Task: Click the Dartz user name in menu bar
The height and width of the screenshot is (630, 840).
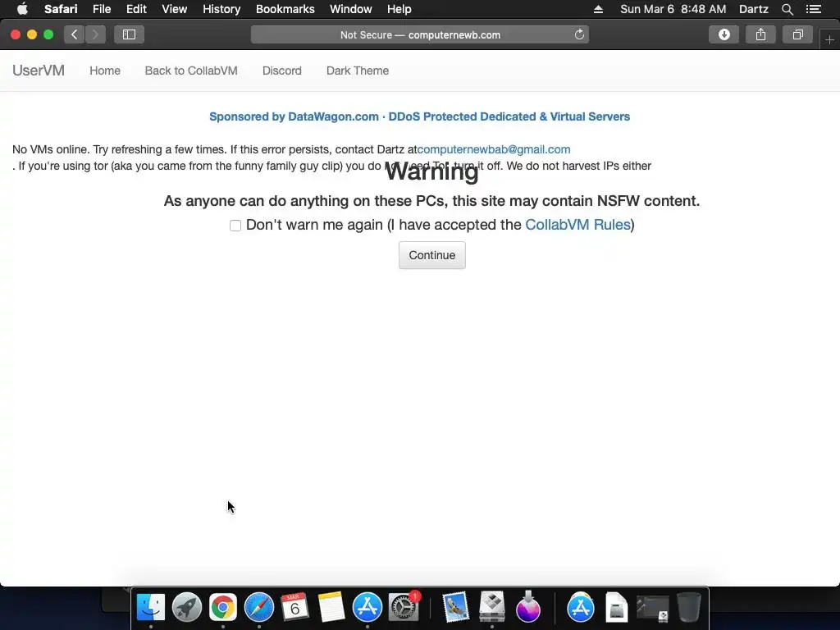Action: 753,9
